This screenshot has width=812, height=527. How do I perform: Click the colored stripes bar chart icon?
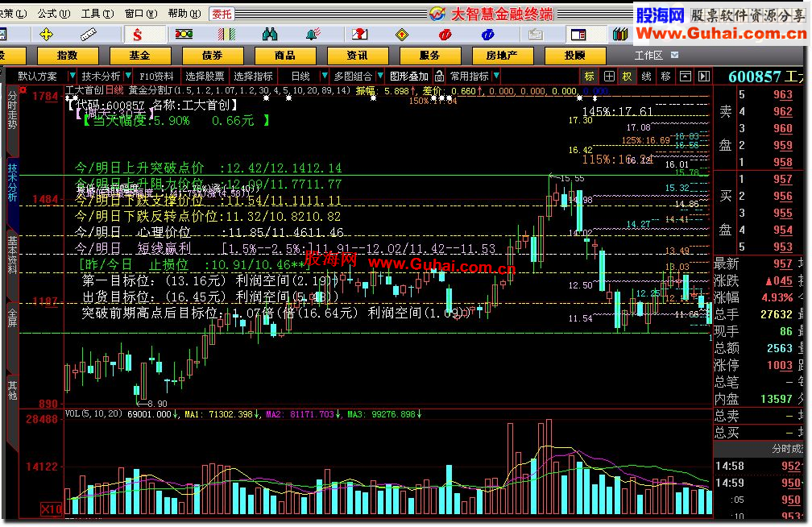pyautogui.click(x=226, y=35)
